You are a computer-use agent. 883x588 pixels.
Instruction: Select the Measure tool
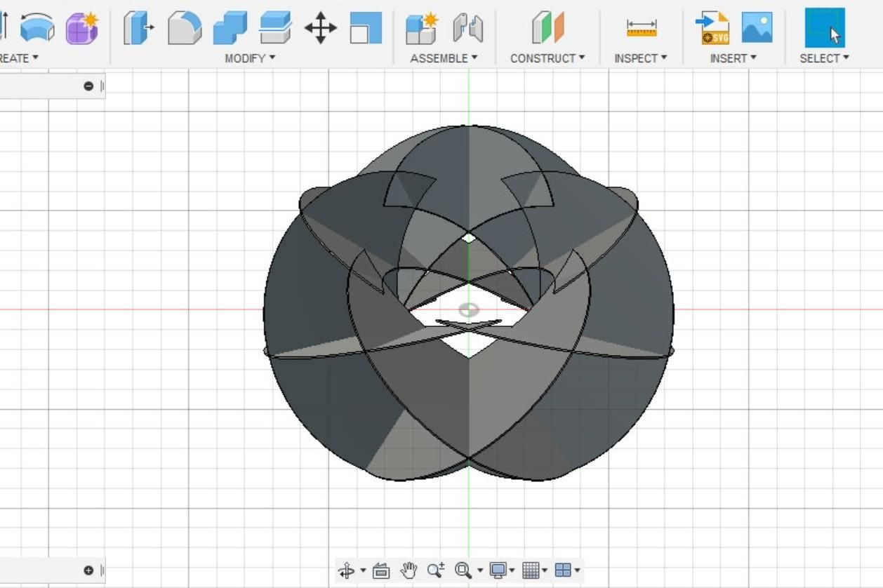tap(639, 28)
